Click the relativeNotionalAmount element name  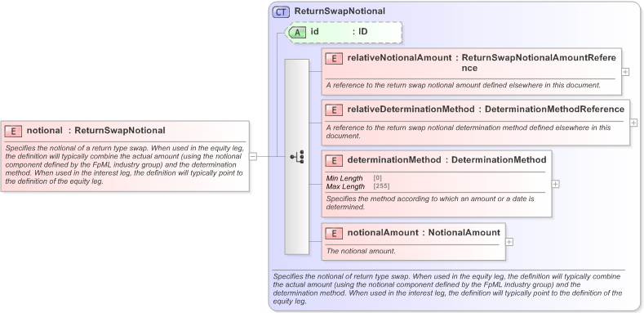point(400,58)
